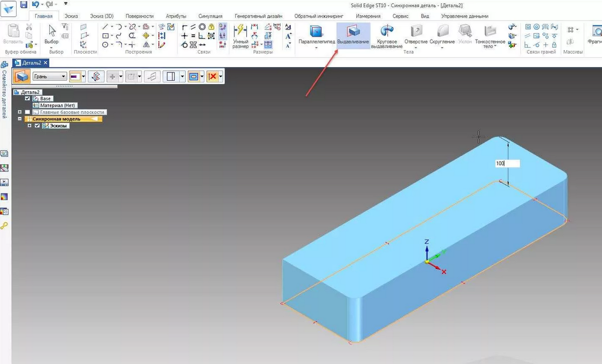Open the Измерения ribbon tab
This screenshot has height=364, width=602.
(x=368, y=17)
